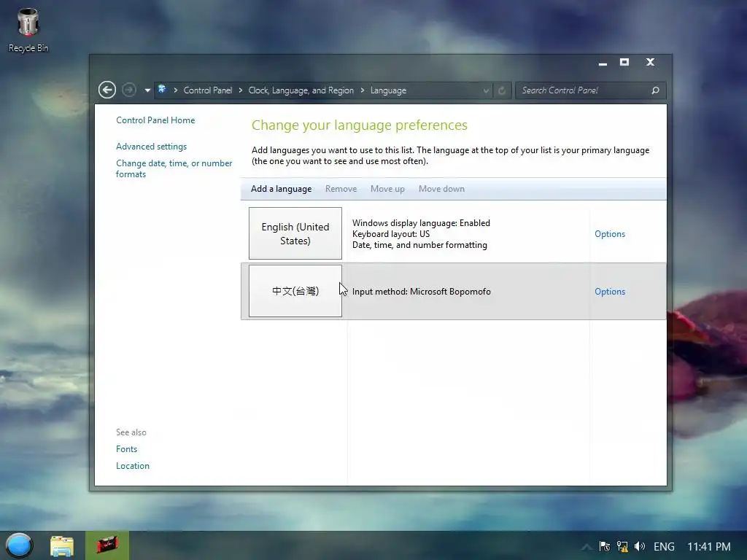
Task: Show hidden tray icons arrow
Action: pos(587,547)
